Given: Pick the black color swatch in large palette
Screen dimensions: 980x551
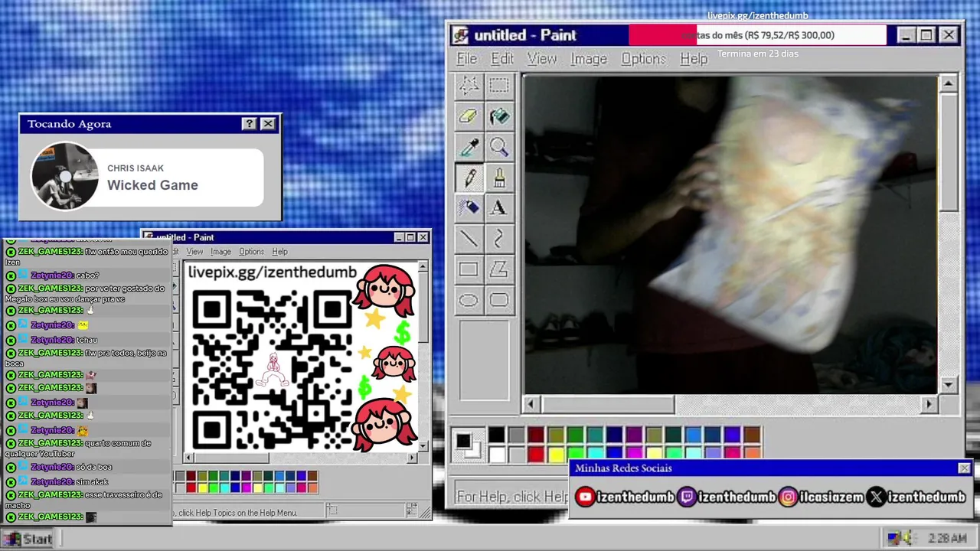Looking at the screenshot, I should click(x=497, y=435).
